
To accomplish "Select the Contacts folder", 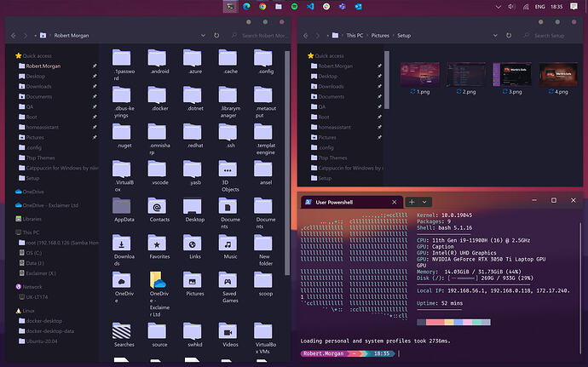I will coord(157,210).
